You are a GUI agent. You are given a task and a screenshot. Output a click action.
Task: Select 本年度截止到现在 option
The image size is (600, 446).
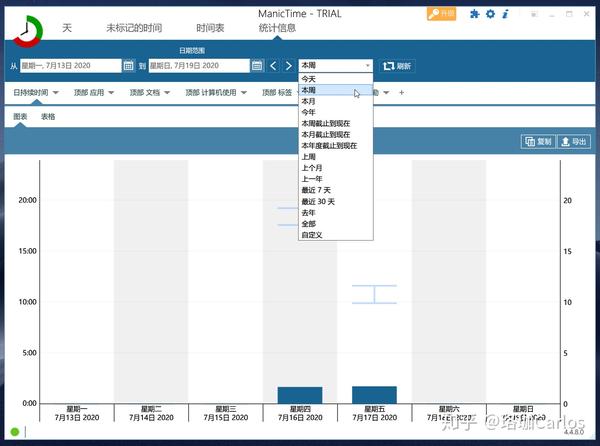pyautogui.click(x=336, y=146)
